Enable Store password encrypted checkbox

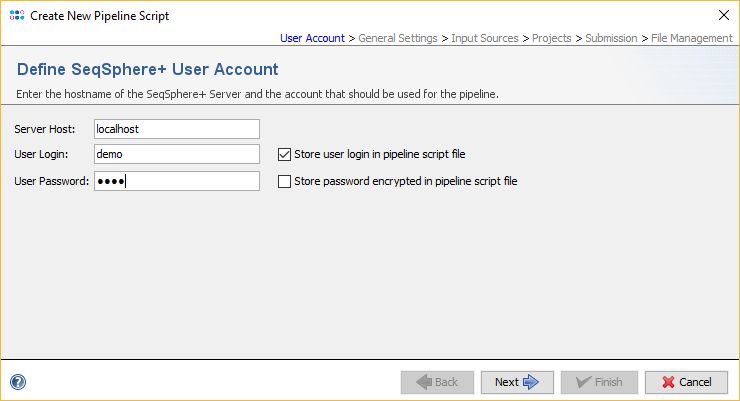(285, 182)
